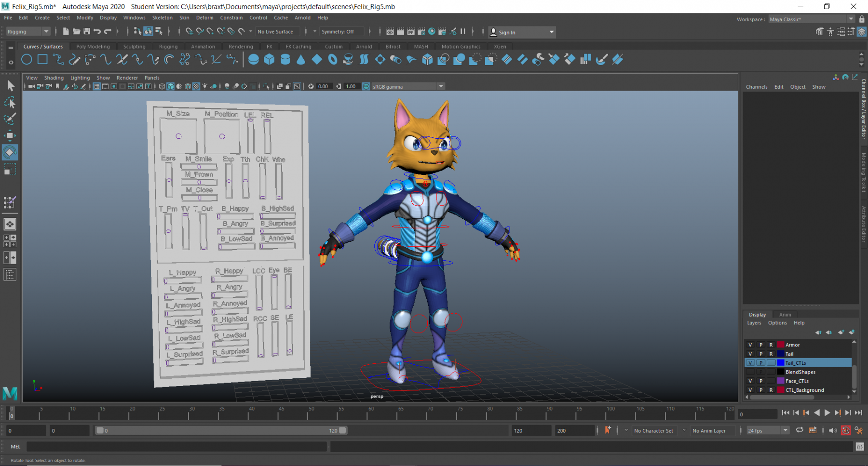The width and height of the screenshot is (868, 466).
Task: Click the Redo arrow icon
Action: (108, 31)
